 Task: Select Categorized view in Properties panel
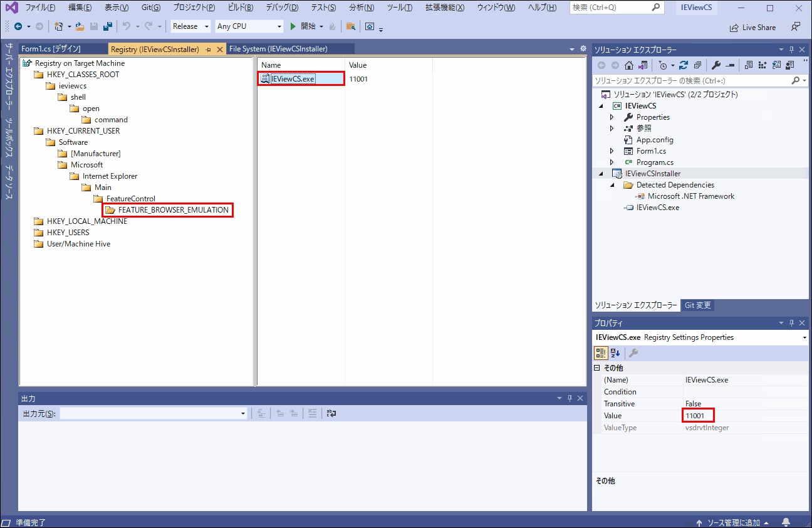pos(601,353)
